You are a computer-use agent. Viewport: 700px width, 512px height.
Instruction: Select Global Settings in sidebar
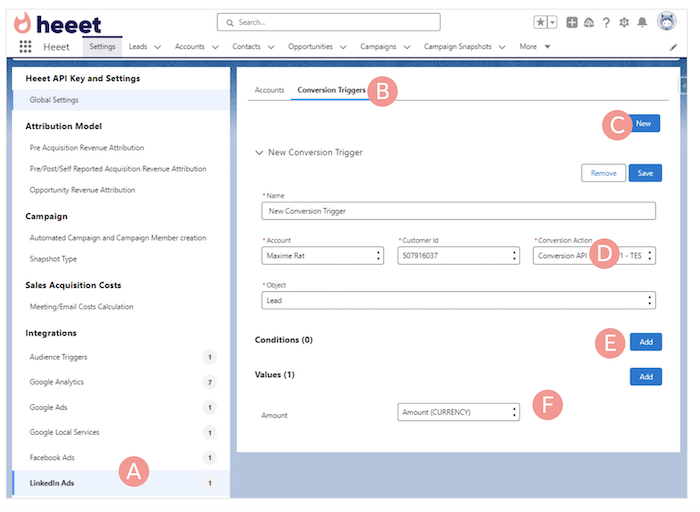click(x=121, y=100)
